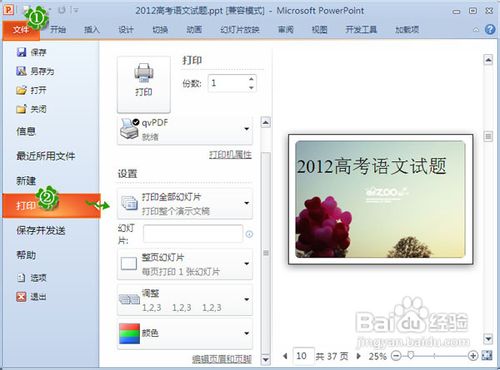Go to the previous preview page
The height and width of the screenshot is (370, 500).
point(285,356)
